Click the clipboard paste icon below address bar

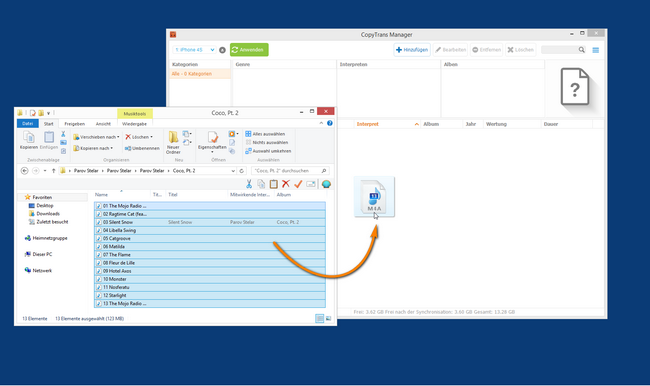tap(274, 184)
